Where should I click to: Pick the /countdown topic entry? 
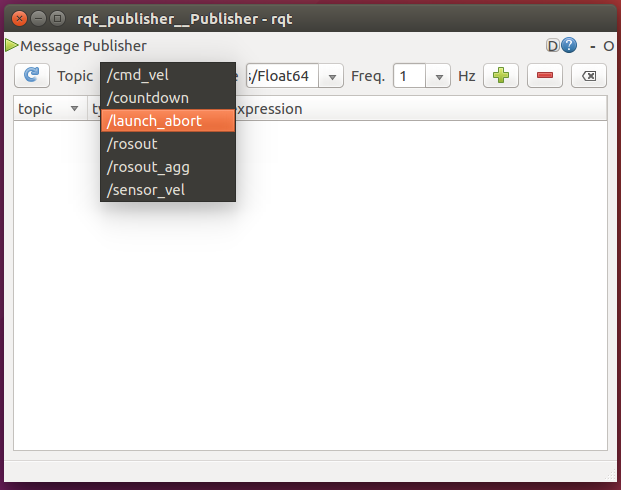click(168, 98)
